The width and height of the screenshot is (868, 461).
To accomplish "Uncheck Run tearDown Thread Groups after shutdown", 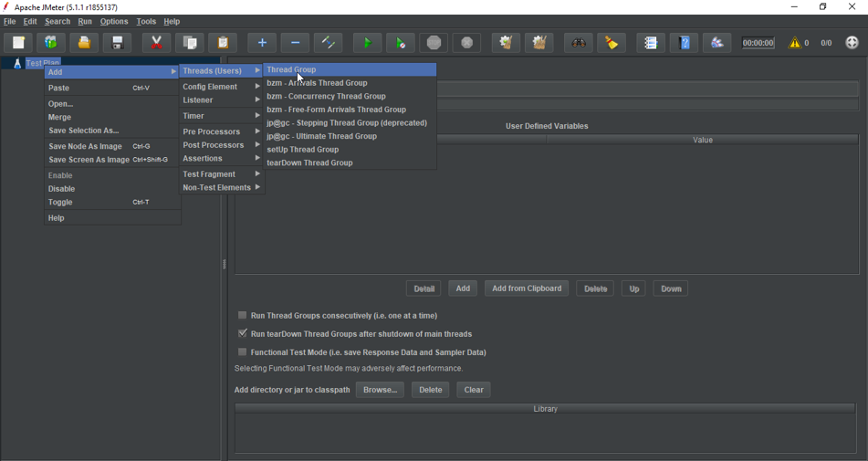I will point(243,334).
